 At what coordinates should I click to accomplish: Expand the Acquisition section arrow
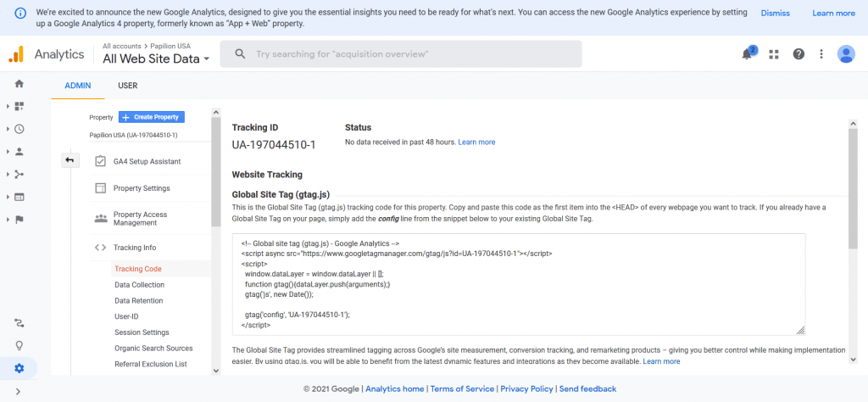click(8, 175)
